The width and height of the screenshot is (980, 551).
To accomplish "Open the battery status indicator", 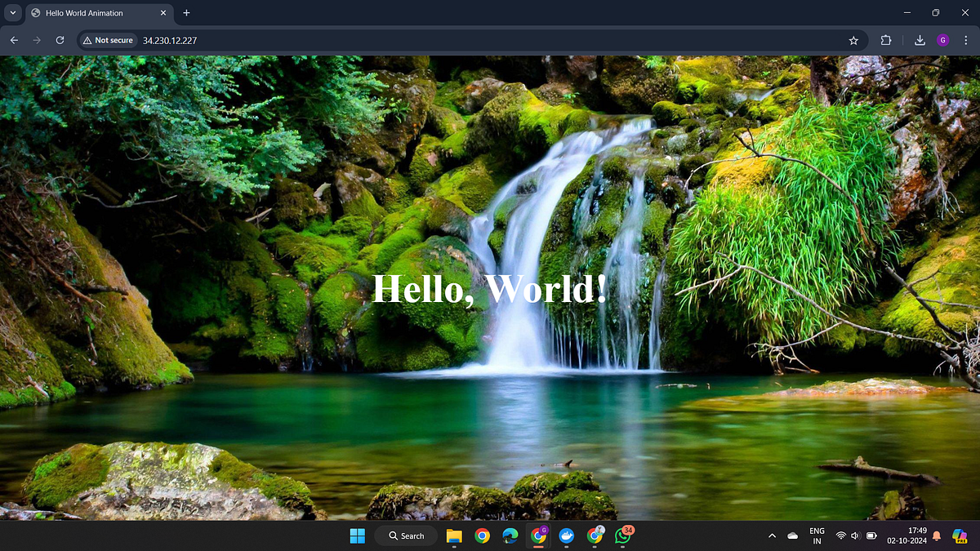I will tap(870, 535).
